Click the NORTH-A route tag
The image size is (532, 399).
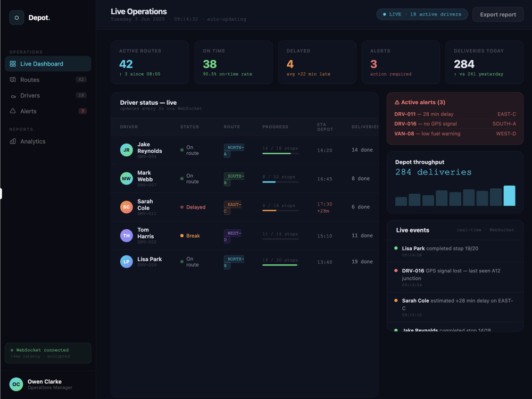point(234,151)
